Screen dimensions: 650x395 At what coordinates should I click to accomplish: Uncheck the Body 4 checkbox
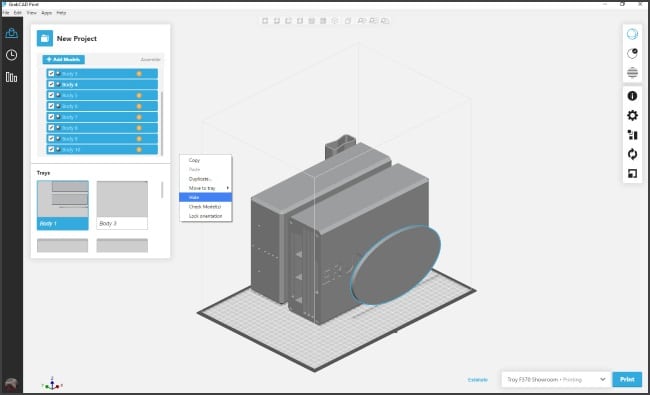point(51,84)
